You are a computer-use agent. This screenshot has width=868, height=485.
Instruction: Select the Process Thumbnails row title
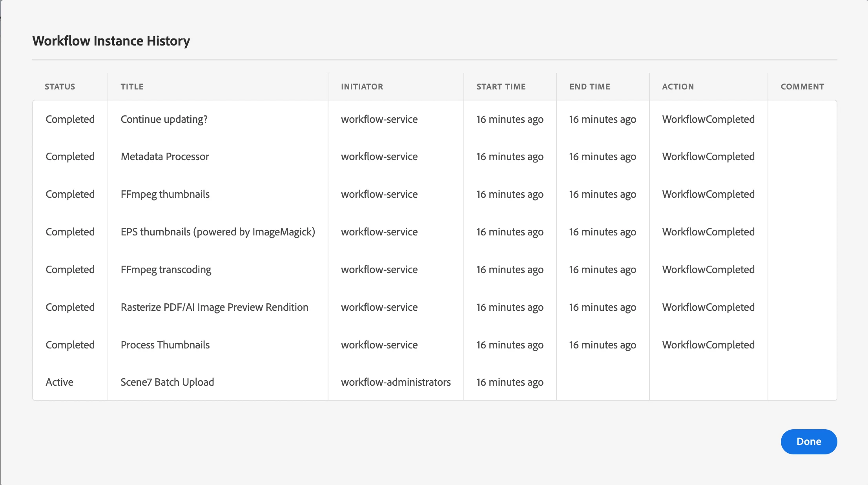(x=165, y=345)
